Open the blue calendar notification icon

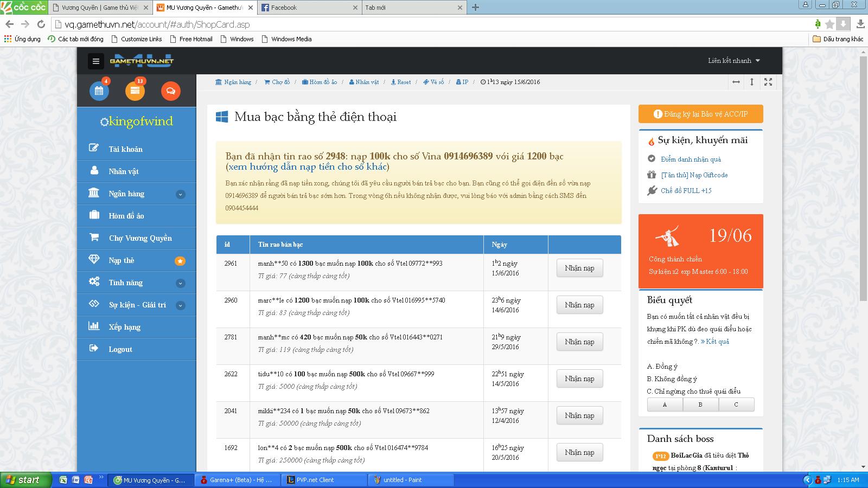tap(99, 91)
